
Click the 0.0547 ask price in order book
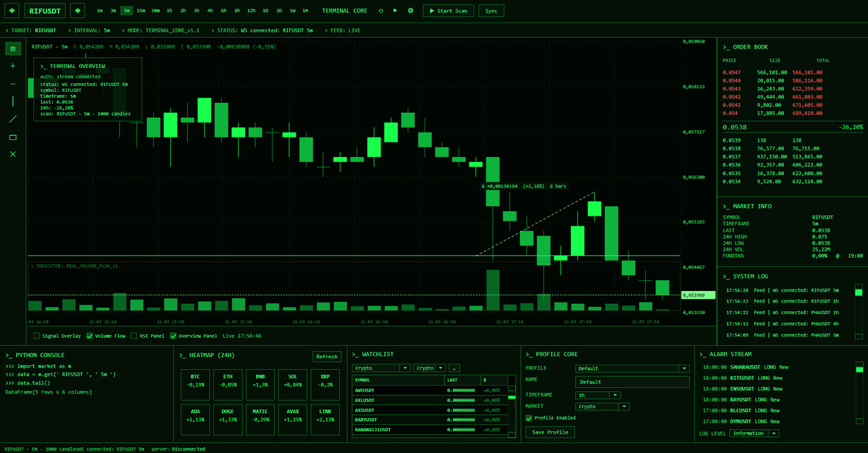click(x=731, y=72)
